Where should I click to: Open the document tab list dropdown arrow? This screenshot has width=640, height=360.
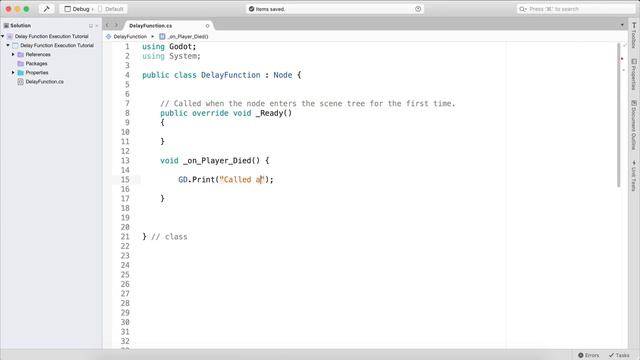tap(622, 25)
